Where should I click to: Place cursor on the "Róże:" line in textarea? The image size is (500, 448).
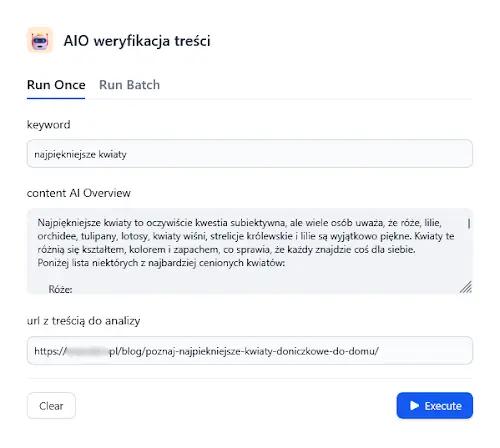(x=60, y=289)
